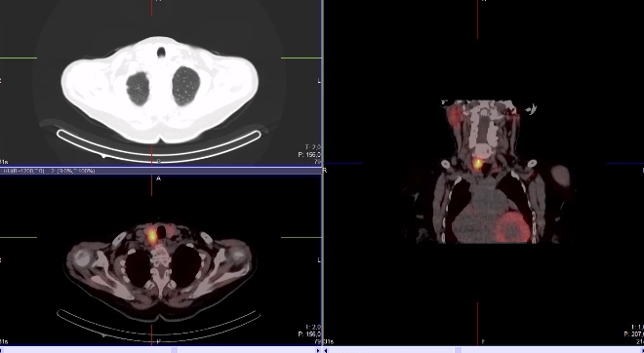Click the 'A' anterior marker above fused axial image
Image resolution: width=644 pixels, height=353 pixels.
coord(158,178)
